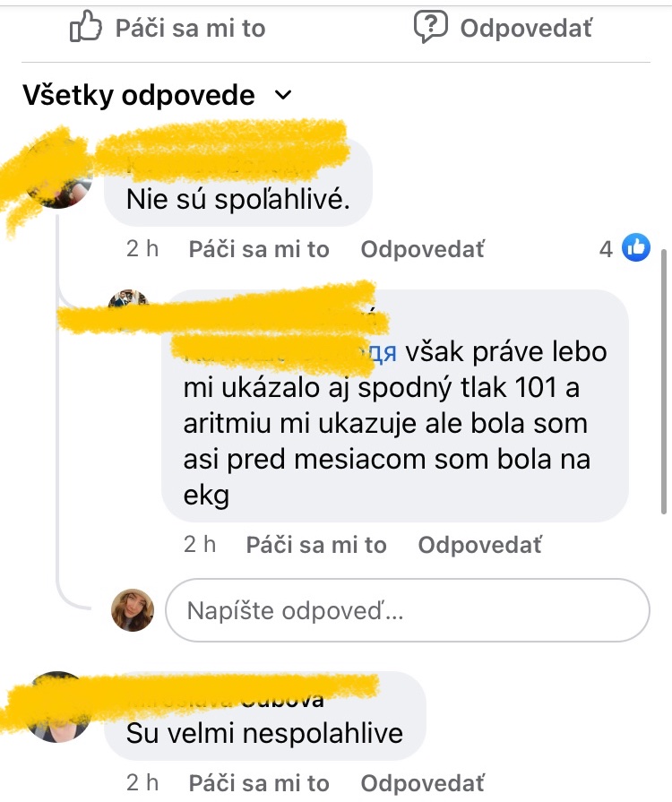Open the blue like reaction count icon
Screen dimensions: 672x802
635,247
